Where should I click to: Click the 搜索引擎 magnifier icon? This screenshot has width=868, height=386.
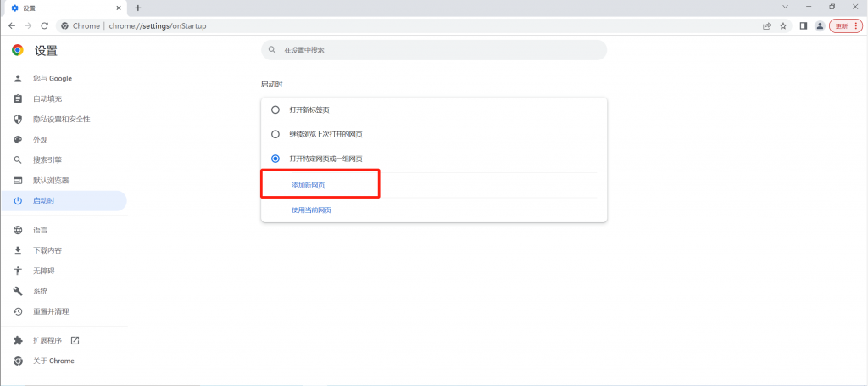18,160
